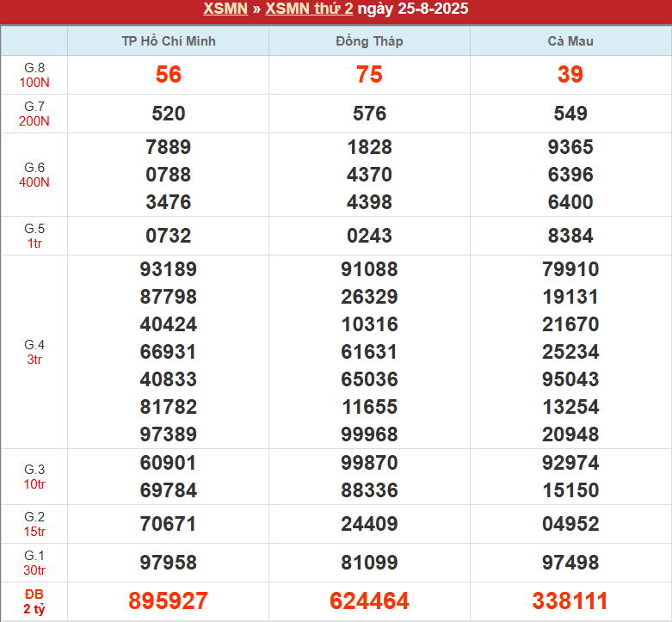Select the Đồng Tháp column header
The width and height of the screenshot is (672, 622).
(369, 41)
